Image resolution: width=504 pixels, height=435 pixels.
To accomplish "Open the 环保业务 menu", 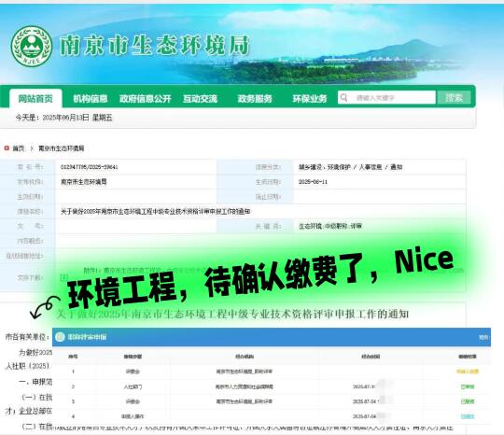I will click(310, 99).
